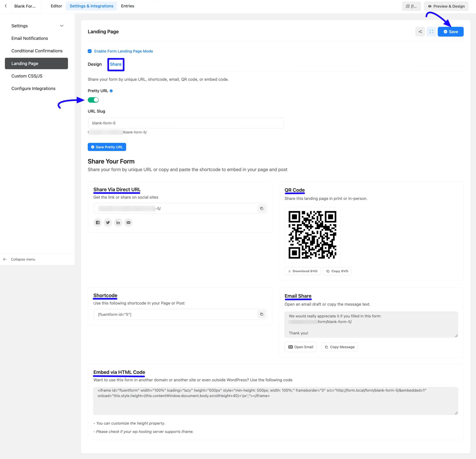This screenshot has height=459, width=476.
Task: Toggle the fullscreen icon button
Action: pos(431,32)
